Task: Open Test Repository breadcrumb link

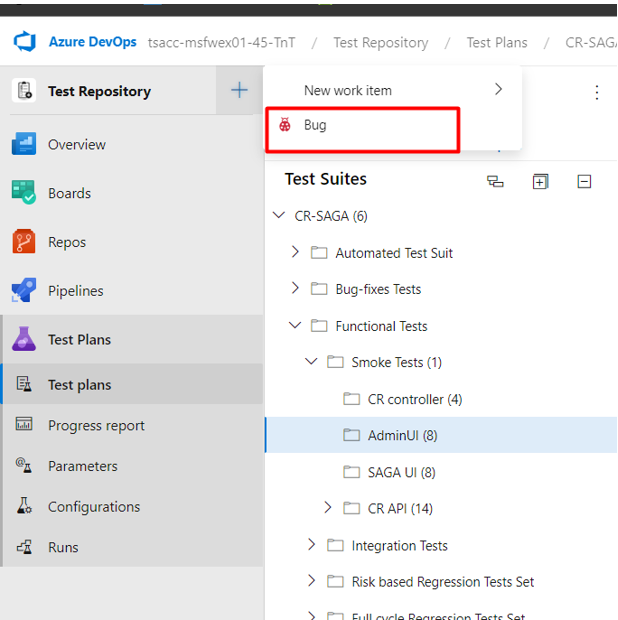Action: 381,43
